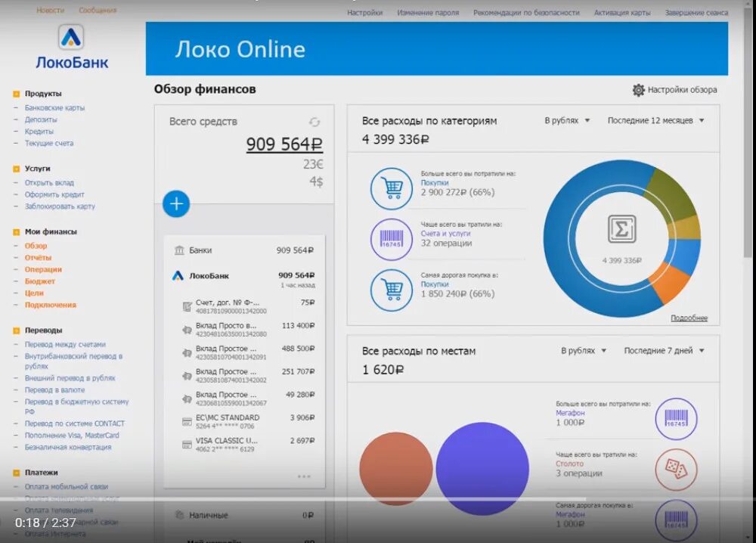The image size is (756, 543).
Task: Click LokoBank small logo in accounts list
Action: point(178,276)
